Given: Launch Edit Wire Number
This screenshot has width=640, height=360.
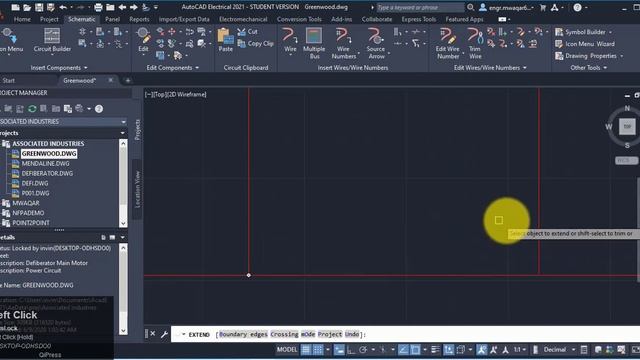Looking at the screenshot, I should (x=447, y=43).
